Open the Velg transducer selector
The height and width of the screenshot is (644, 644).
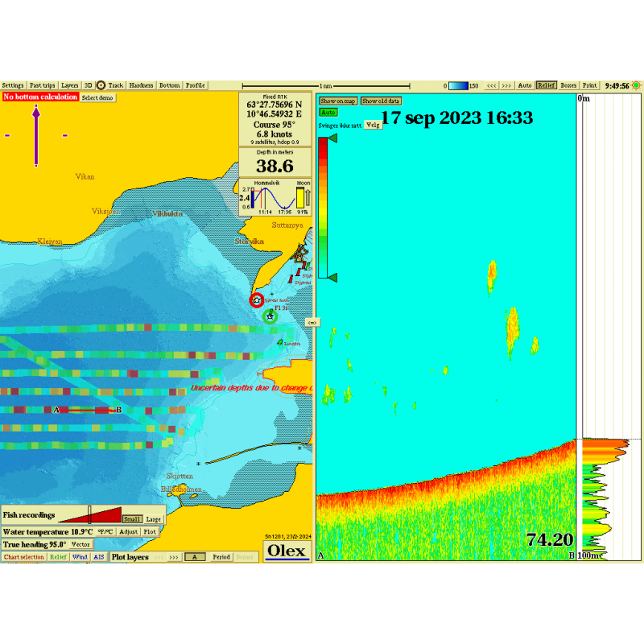(373, 126)
